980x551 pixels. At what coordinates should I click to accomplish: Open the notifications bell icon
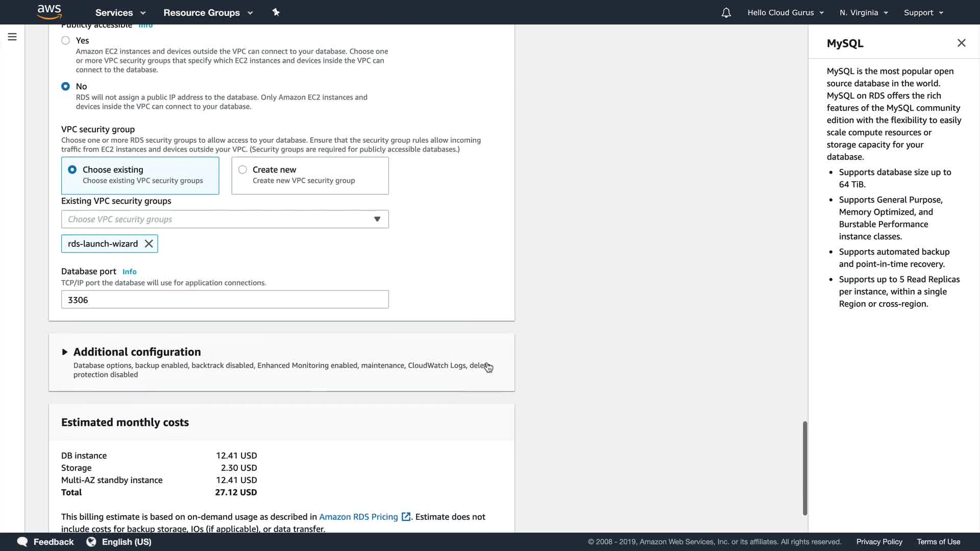point(726,13)
